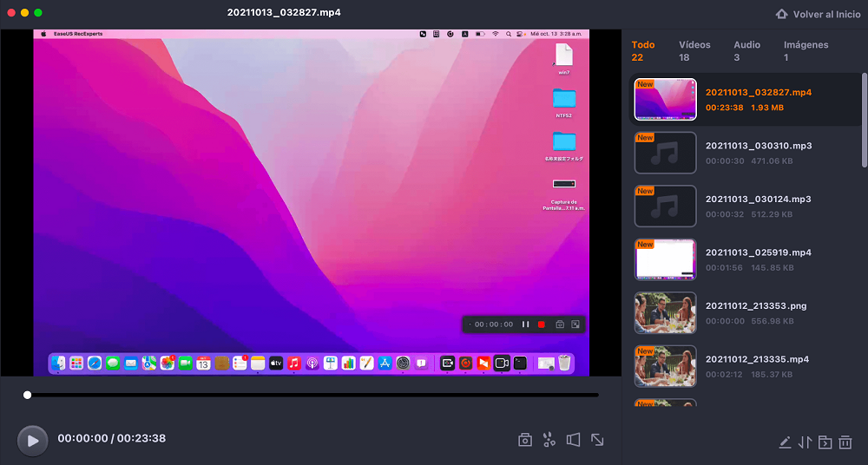Click the middle of the playback progress bar
This screenshot has height=465, width=868.
(x=312, y=395)
